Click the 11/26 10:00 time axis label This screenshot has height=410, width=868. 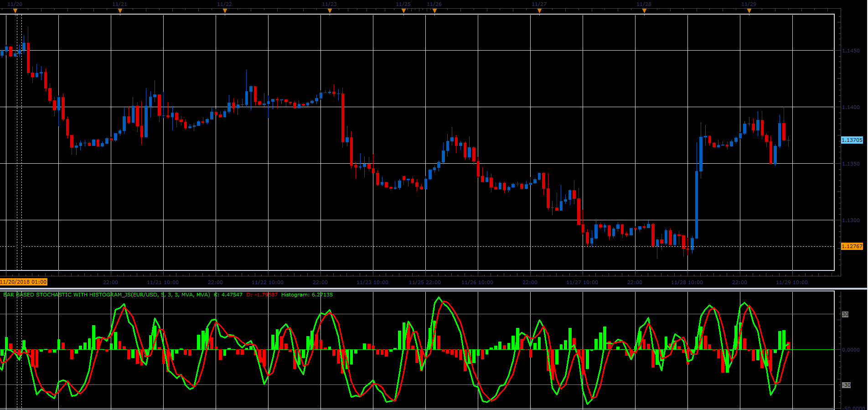pyautogui.click(x=477, y=282)
